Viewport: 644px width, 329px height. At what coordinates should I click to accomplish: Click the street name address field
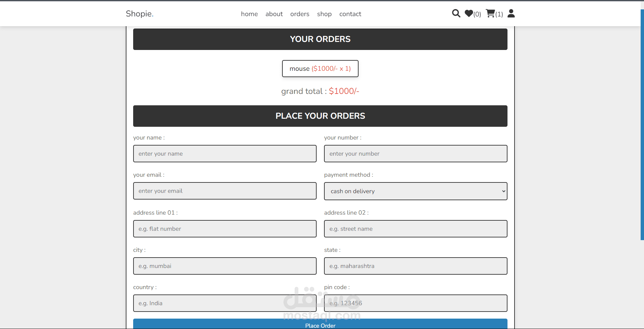[416, 229]
